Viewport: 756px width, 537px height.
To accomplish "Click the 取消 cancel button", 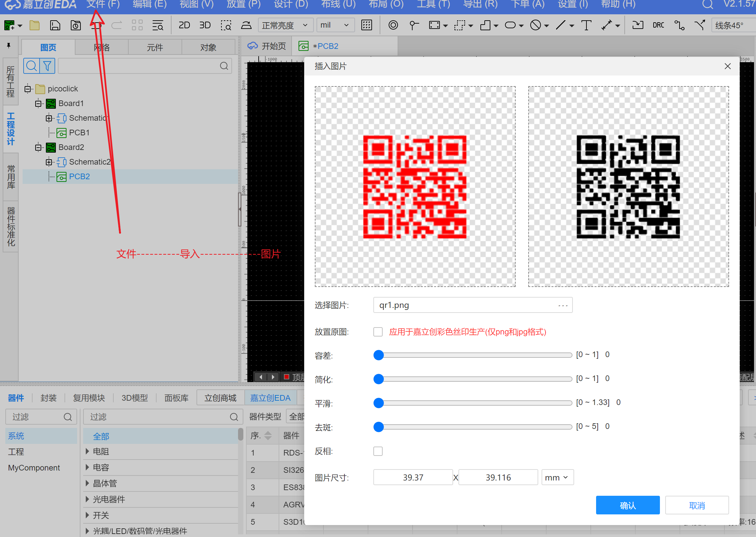I will 697,505.
